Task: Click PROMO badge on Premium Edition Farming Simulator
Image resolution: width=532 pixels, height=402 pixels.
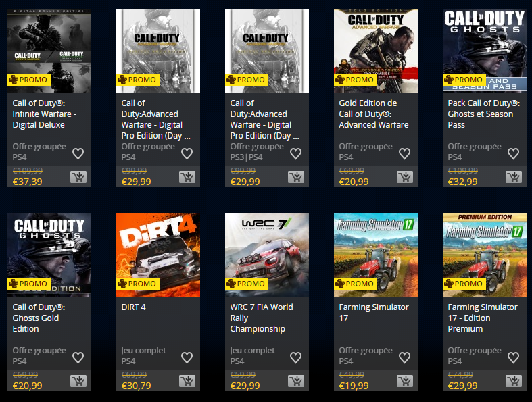Action: (464, 284)
